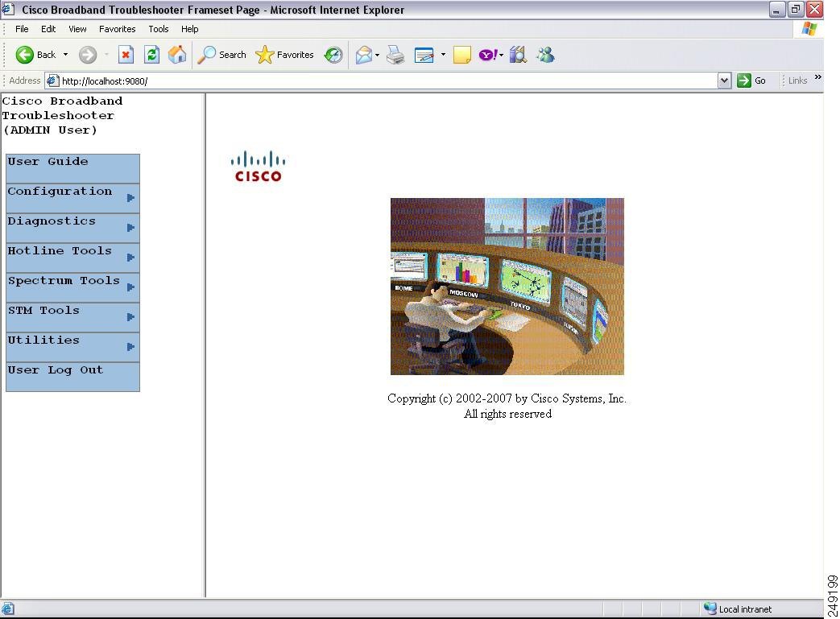Image resolution: width=840 pixels, height=619 pixels.
Task: Expand the address bar dropdown
Action: pyautogui.click(x=724, y=80)
